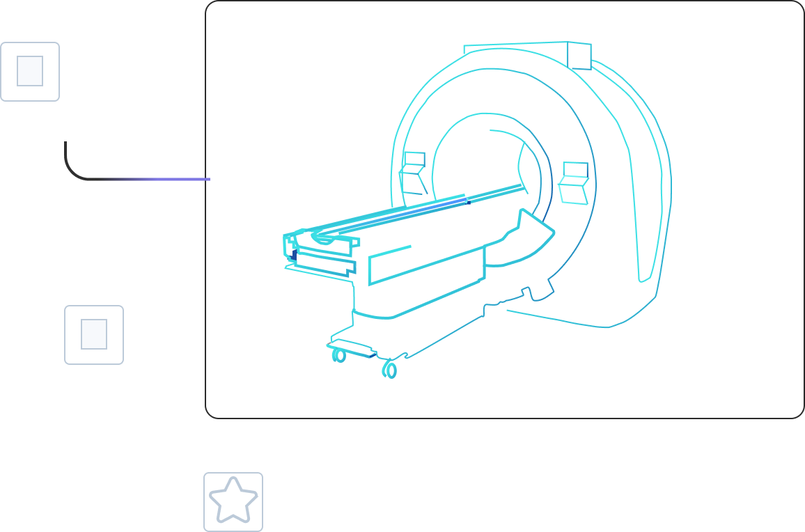The image size is (805, 532).
Task: Click the left wheel under the table
Action: coord(339,356)
